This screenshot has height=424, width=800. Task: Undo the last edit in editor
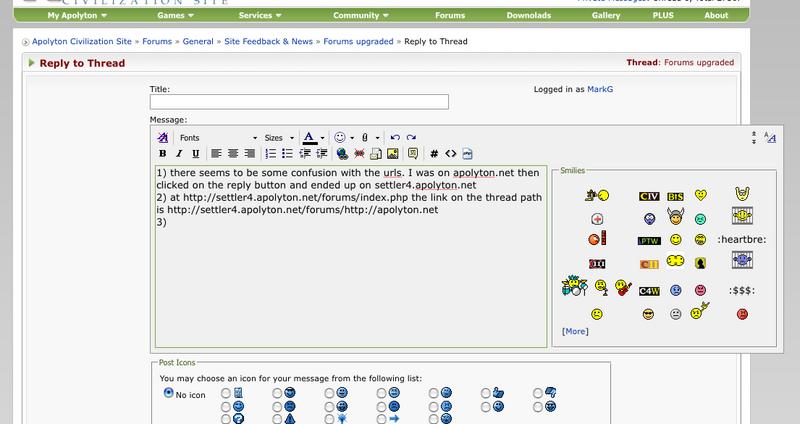click(394, 136)
